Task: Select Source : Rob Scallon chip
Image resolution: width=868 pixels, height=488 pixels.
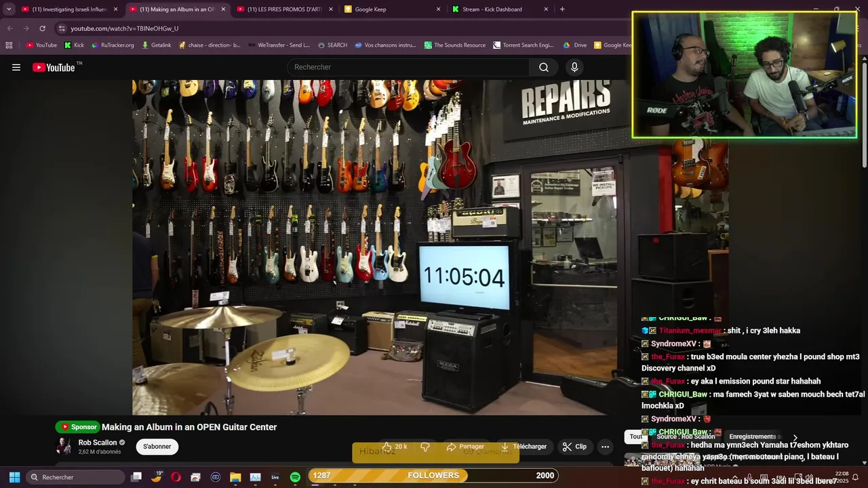Action: [x=686, y=436]
